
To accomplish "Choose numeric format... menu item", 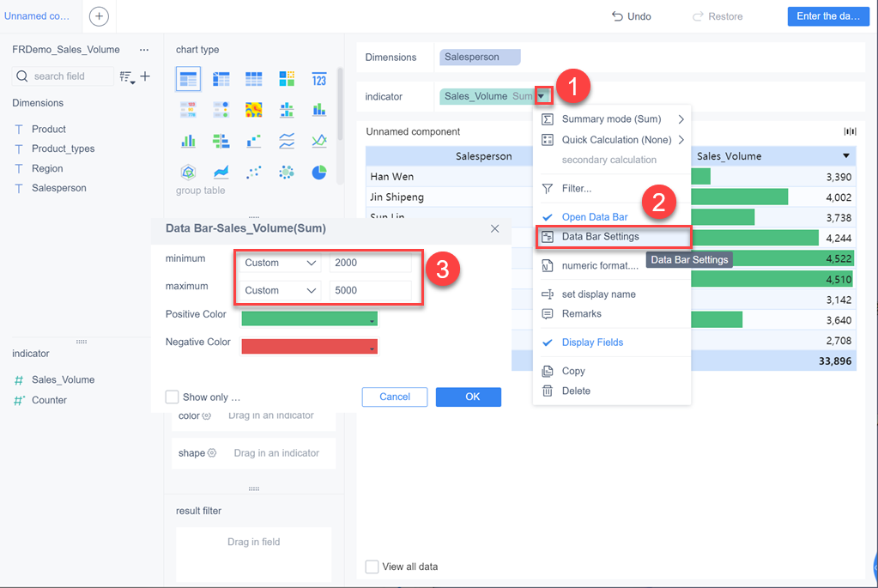I will tap(612, 266).
